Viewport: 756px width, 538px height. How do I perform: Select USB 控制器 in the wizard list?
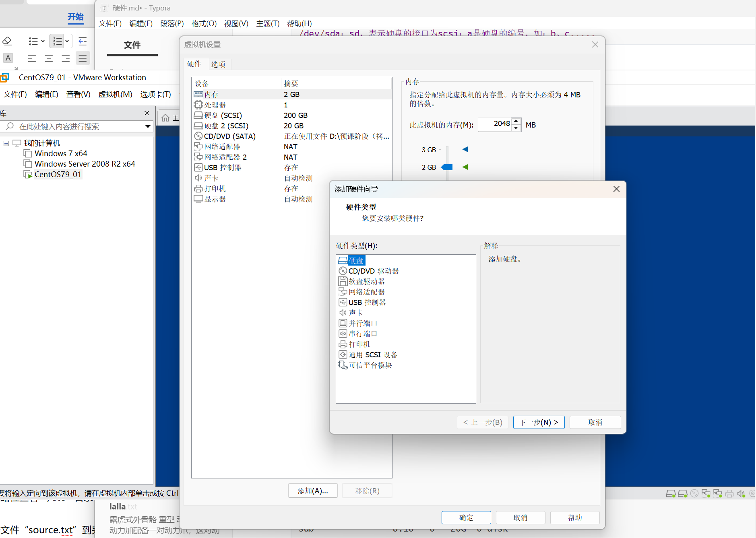pyautogui.click(x=362, y=302)
